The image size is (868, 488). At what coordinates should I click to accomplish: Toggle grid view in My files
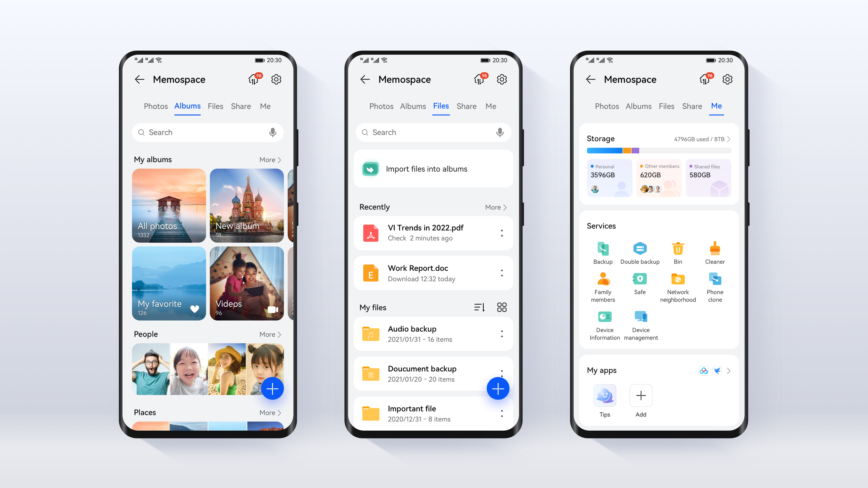(x=502, y=307)
